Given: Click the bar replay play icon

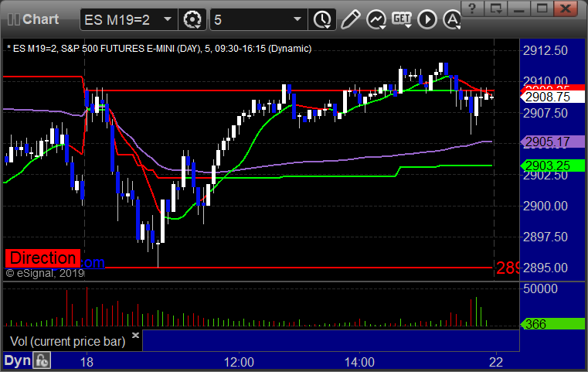Looking at the screenshot, I should (x=427, y=19).
